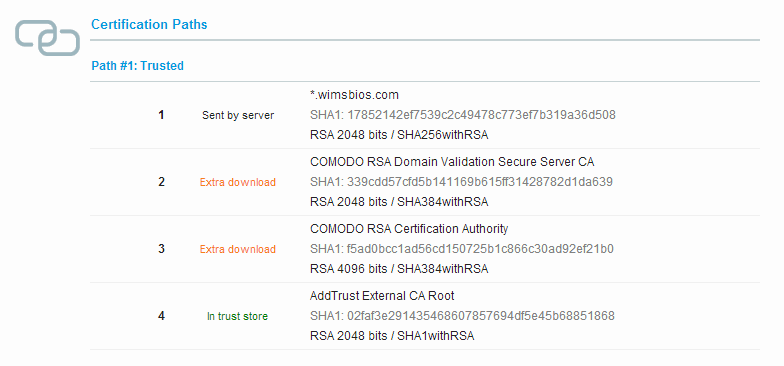Image resolution: width=784 pixels, height=366 pixels.
Task: Select the Certification Paths heading
Action: pos(149,24)
